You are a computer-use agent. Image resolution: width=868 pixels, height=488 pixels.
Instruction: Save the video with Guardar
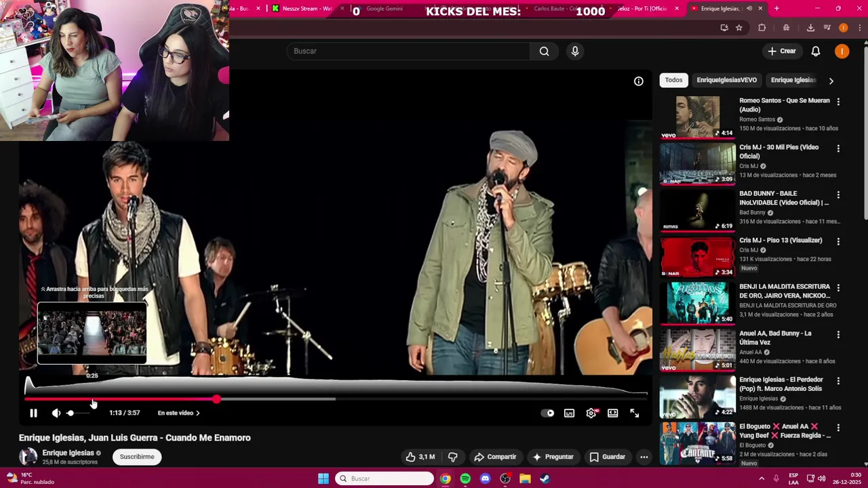point(608,457)
